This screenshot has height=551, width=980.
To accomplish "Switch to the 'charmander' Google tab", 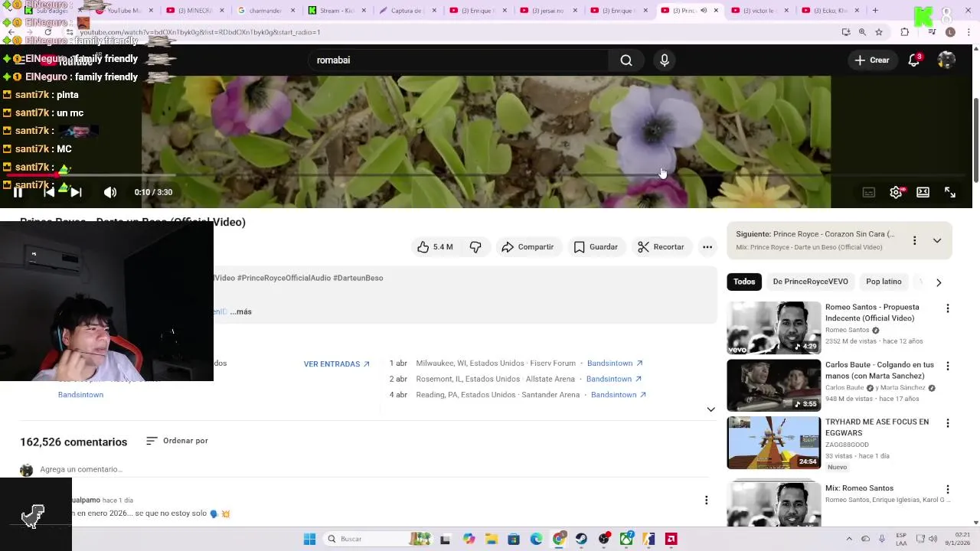I will click(265, 11).
